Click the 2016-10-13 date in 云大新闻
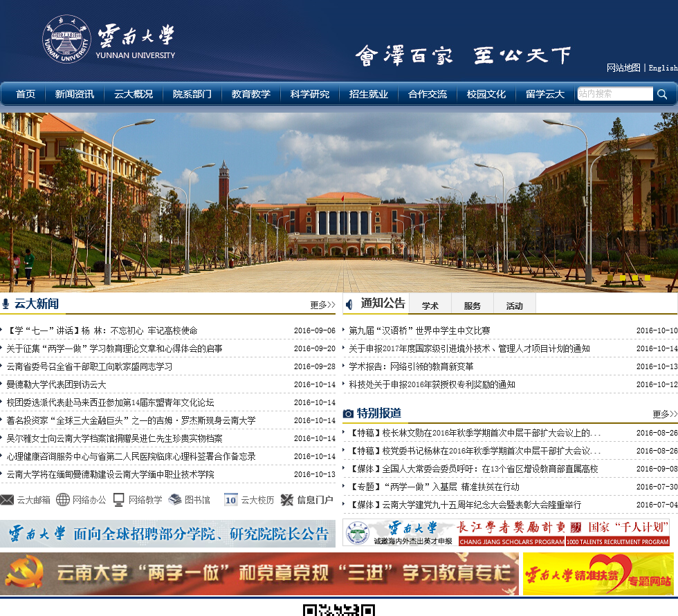 click(x=314, y=474)
